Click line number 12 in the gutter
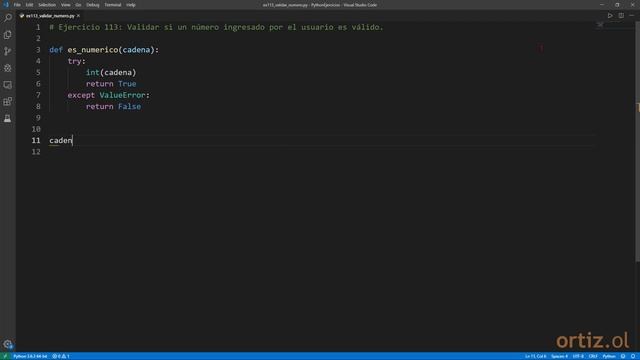Screen dimensions: 640x360 (36, 152)
